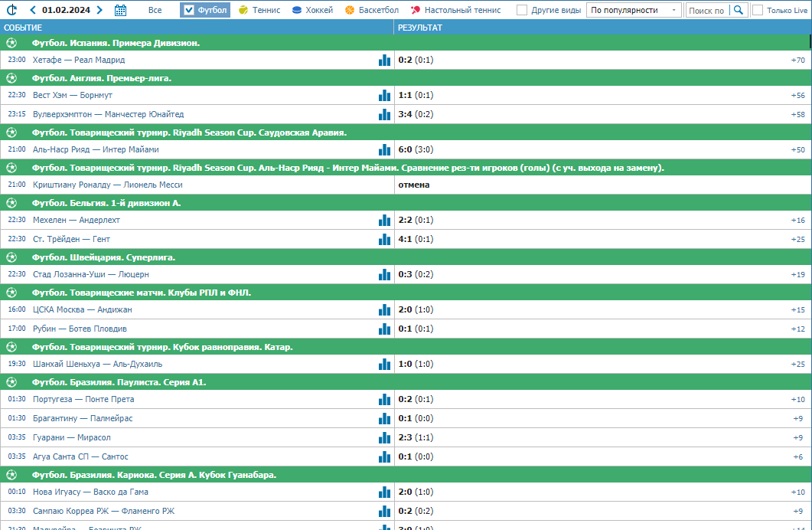Click the search magnifier icon

tap(739, 10)
